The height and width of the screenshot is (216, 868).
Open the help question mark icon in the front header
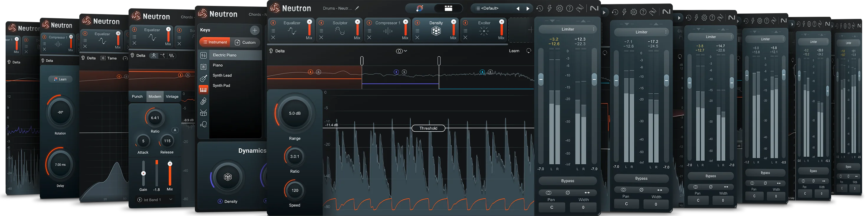point(570,9)
